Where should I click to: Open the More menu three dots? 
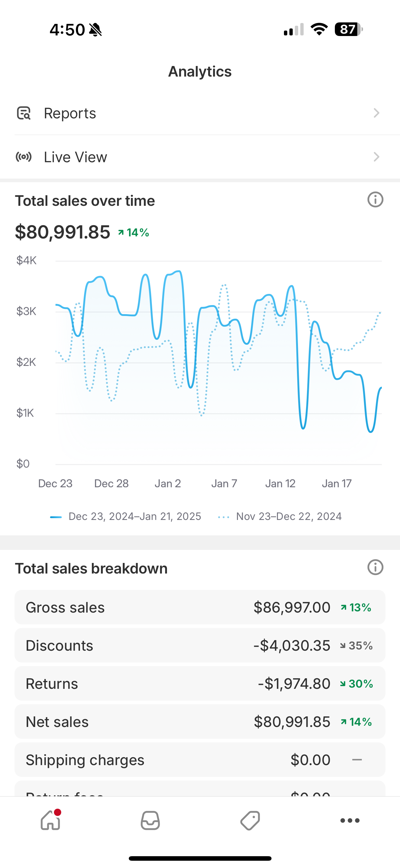(350, 820)
